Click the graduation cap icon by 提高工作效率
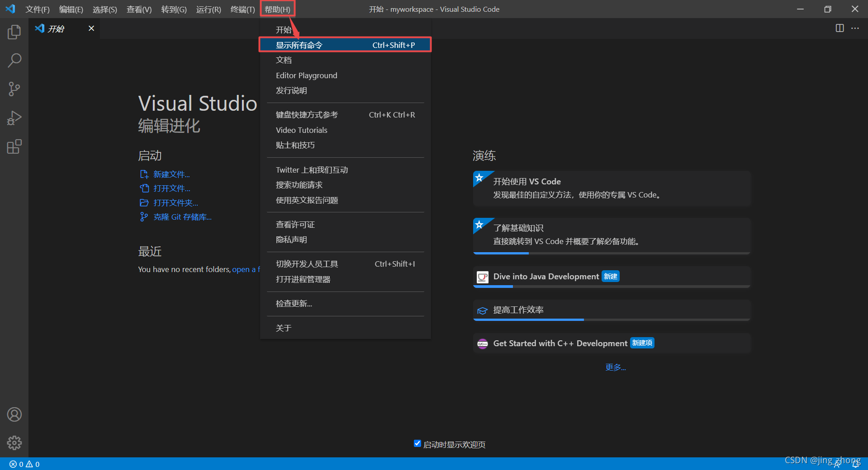This screenshot has width=868, height=470. pyautogui.click(x=483, y=310)
